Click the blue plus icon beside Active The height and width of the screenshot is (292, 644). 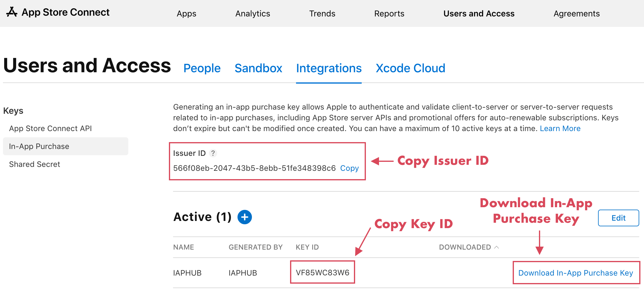pos(245,217)
